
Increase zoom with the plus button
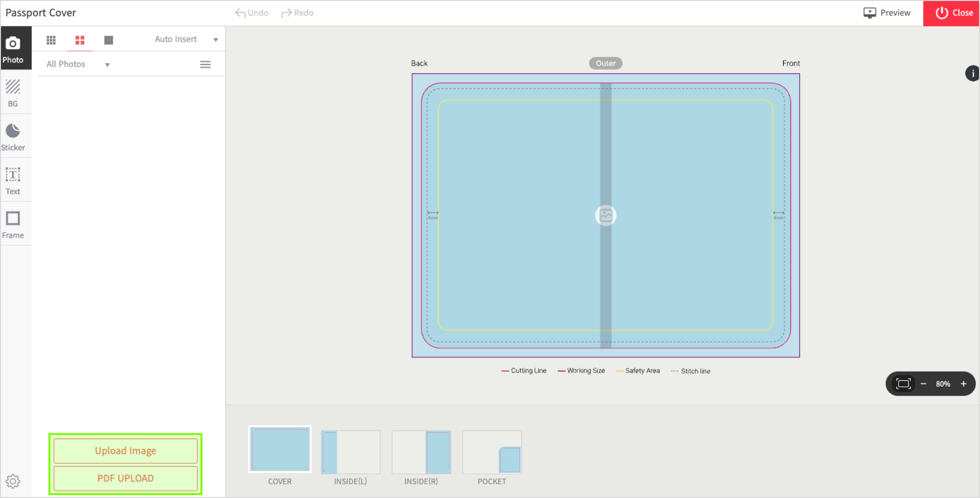(964, 384)
